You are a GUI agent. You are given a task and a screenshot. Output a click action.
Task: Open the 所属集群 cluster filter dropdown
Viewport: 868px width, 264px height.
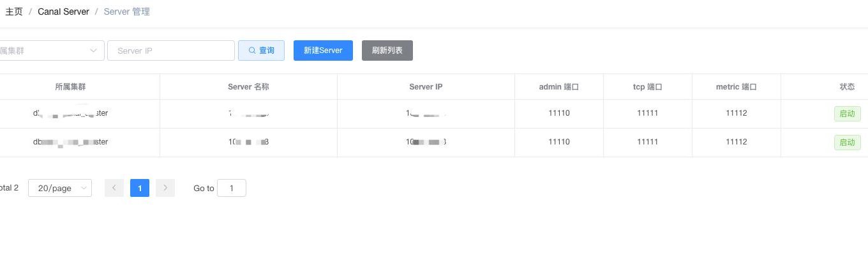click(x=51, y=50)
